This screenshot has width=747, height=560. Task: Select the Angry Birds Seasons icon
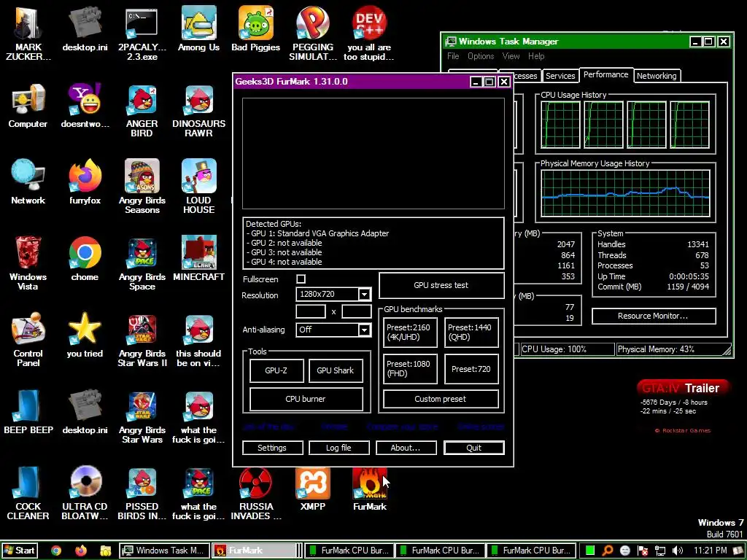tap(142, 187)
